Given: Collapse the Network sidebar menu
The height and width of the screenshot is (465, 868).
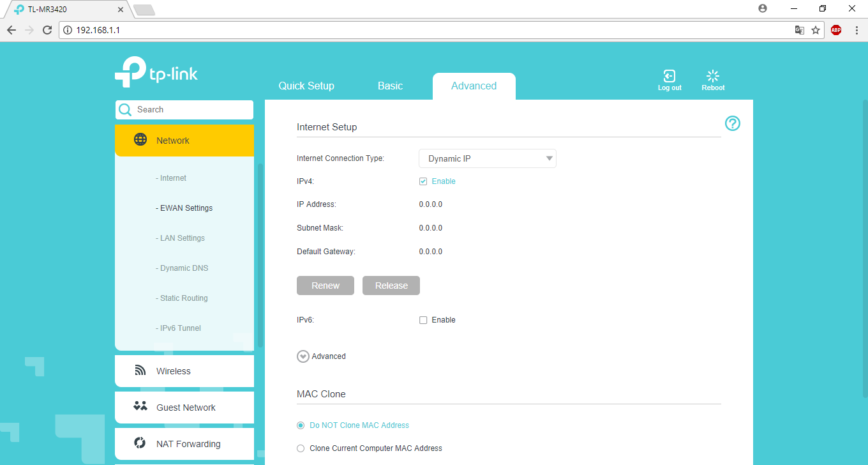Looking at the screenshot, I should (x=184, y=141).
